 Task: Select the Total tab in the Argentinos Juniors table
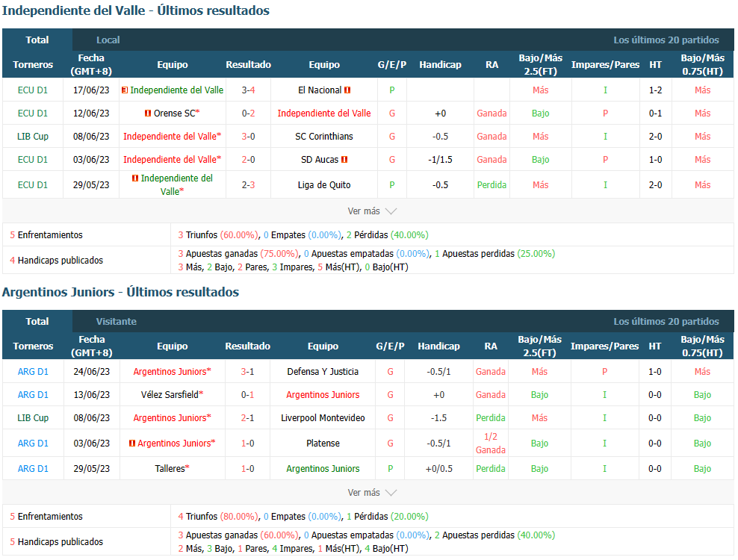37,321
